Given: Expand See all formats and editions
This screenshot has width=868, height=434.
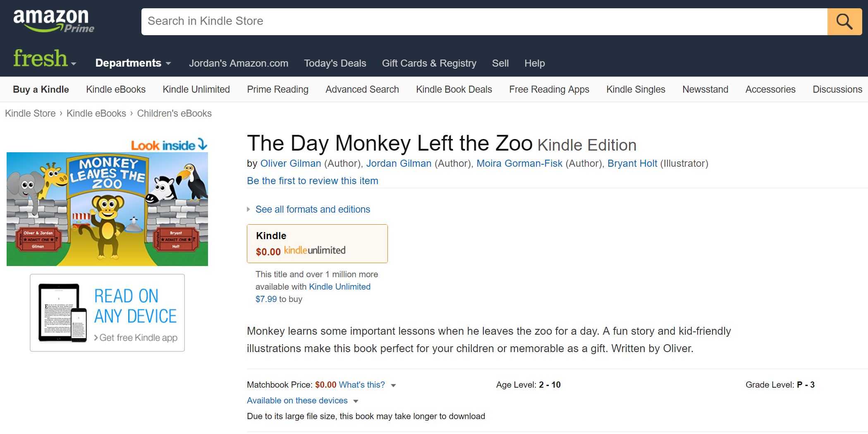Looking at the screenshot, I should tap(312, 209).
